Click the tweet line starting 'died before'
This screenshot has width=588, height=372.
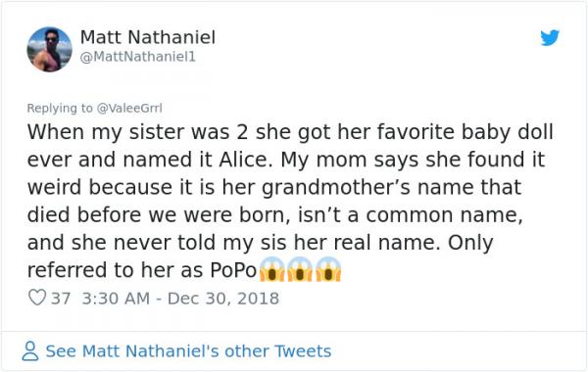coord(274,215)
